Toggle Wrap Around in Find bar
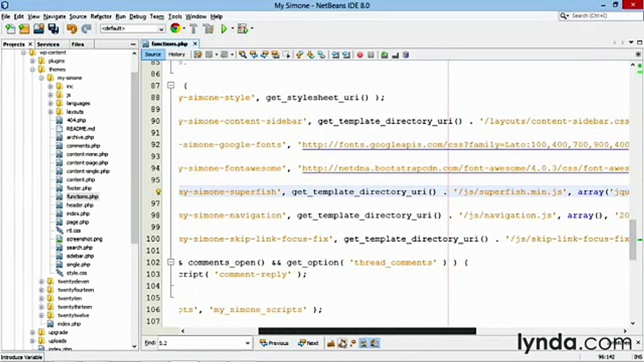This screenshot has height=362, width=644. [x=375, y=343]
